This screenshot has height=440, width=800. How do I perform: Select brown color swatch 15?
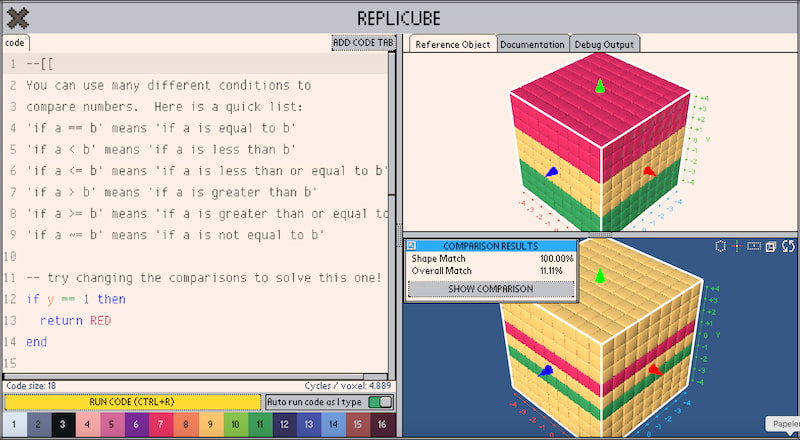coord(358,425)
